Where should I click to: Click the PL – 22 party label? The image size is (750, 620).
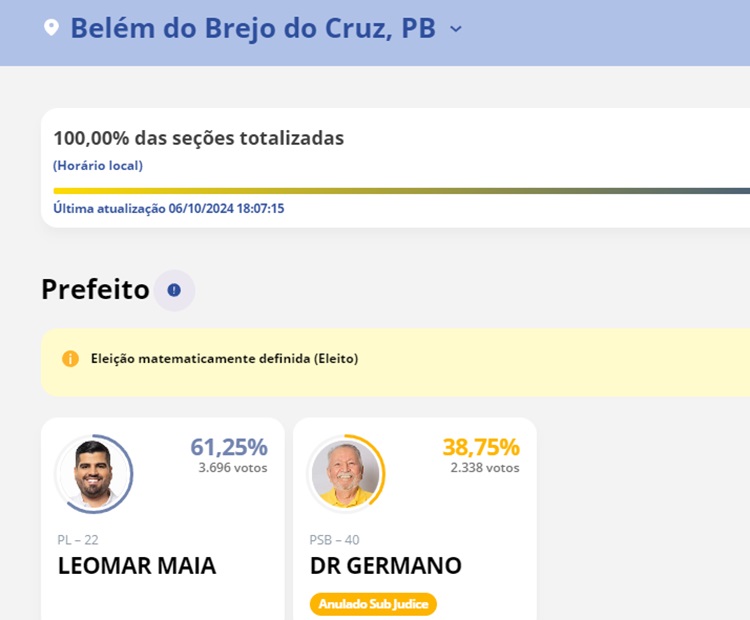[x=78, y=540]
